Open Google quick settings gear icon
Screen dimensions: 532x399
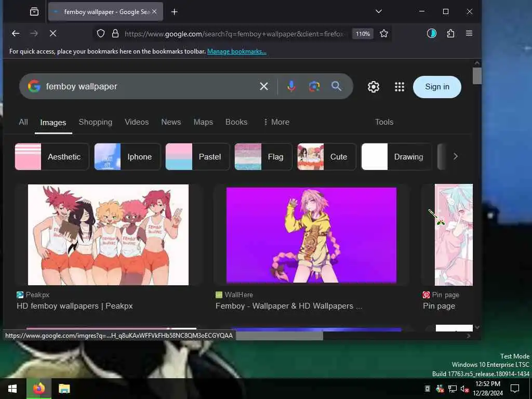pos(374,87)
